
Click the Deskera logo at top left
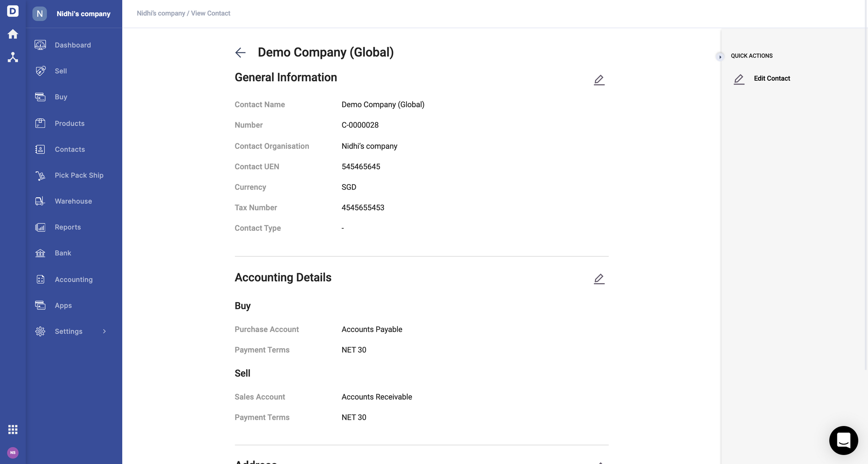pos(13,11)
